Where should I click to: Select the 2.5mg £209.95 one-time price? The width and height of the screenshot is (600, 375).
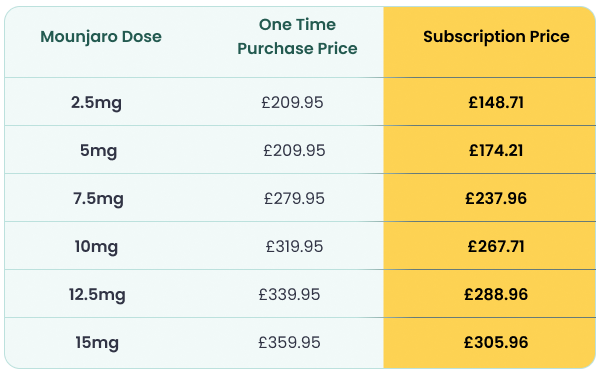292,103
